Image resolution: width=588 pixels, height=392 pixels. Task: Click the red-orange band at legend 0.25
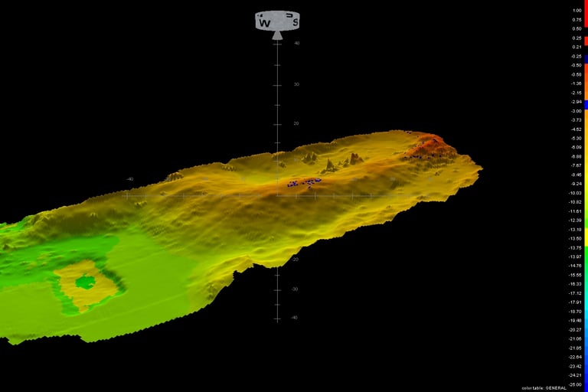pyautogui.click(x=586, y=41)
